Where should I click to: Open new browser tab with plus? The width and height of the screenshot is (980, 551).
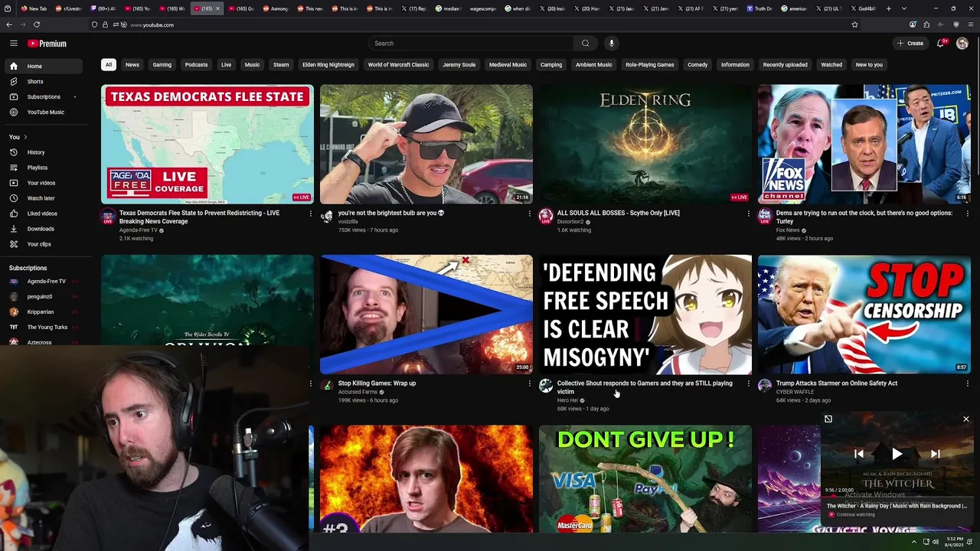(888, 8)
